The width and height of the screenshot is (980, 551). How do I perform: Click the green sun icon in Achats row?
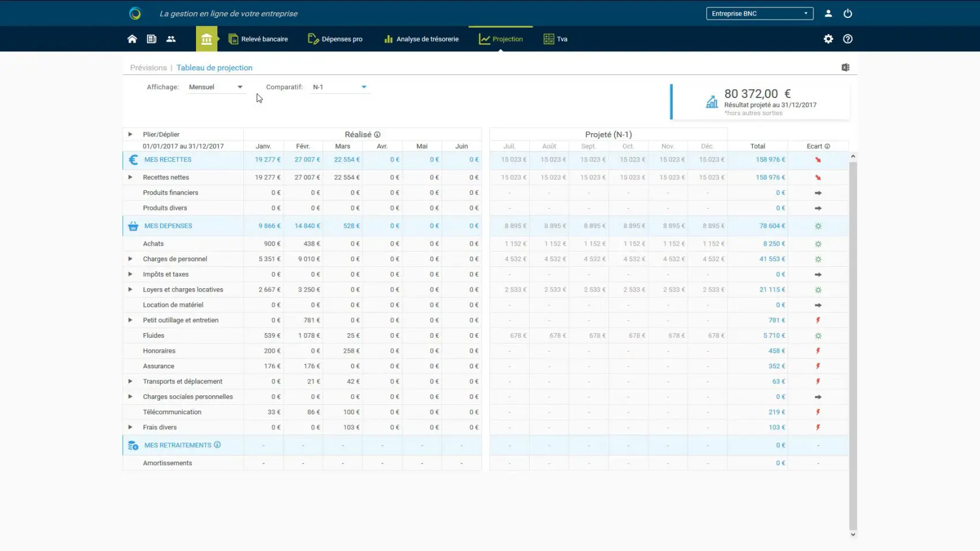(x=818, y=244)
